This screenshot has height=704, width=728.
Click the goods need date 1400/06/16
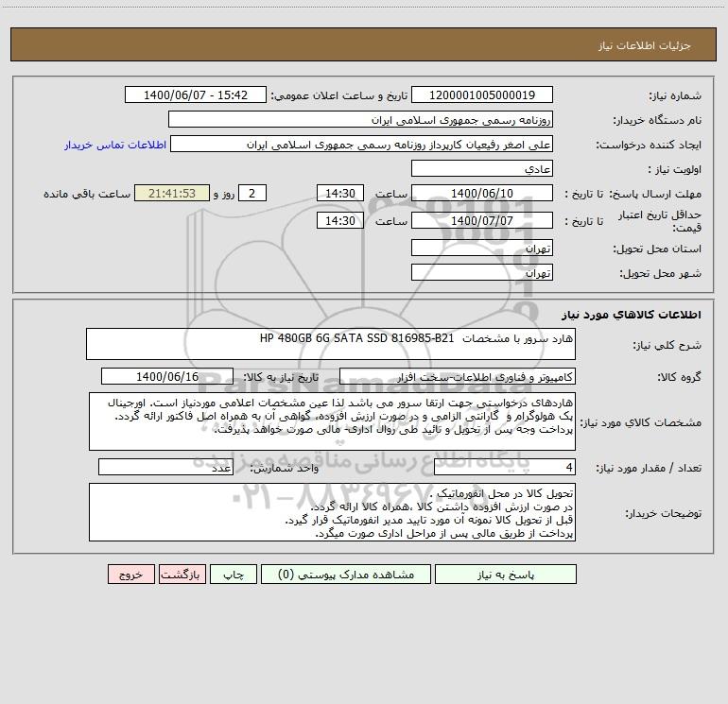167,376
